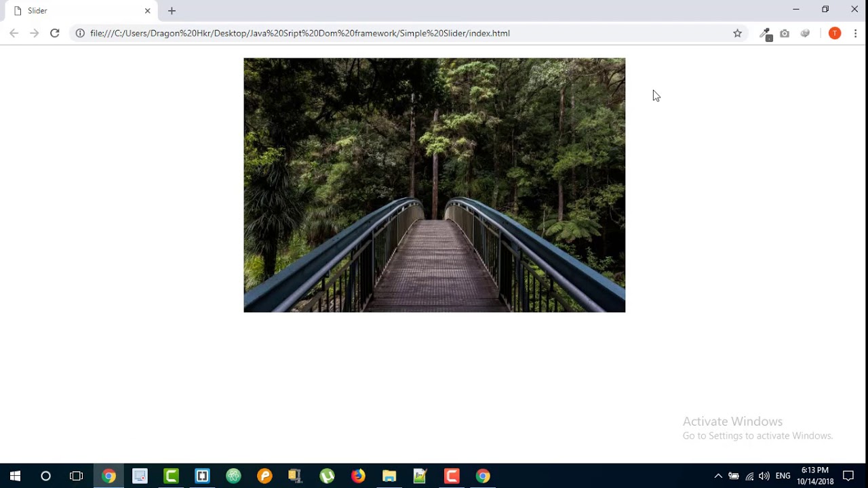Click the camera screenshot extension icon

[785, 33]
